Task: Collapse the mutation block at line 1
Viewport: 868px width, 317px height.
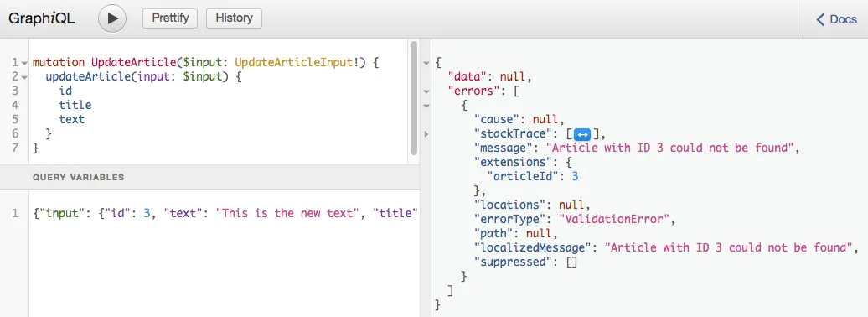Action: pos(24,63)
